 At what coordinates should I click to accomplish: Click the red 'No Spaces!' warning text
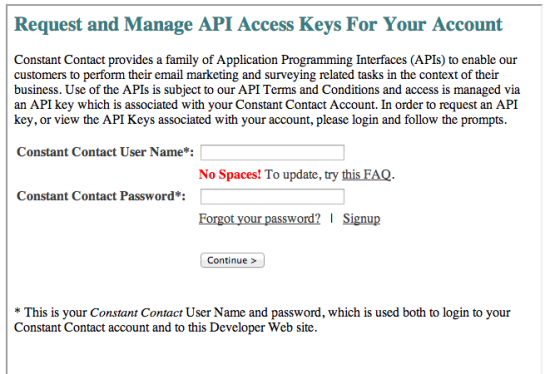coord(230,174)
